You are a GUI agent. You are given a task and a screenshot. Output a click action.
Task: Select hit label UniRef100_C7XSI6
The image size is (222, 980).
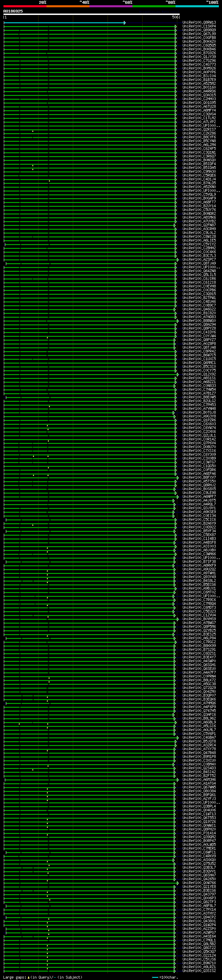coord(199,451)
